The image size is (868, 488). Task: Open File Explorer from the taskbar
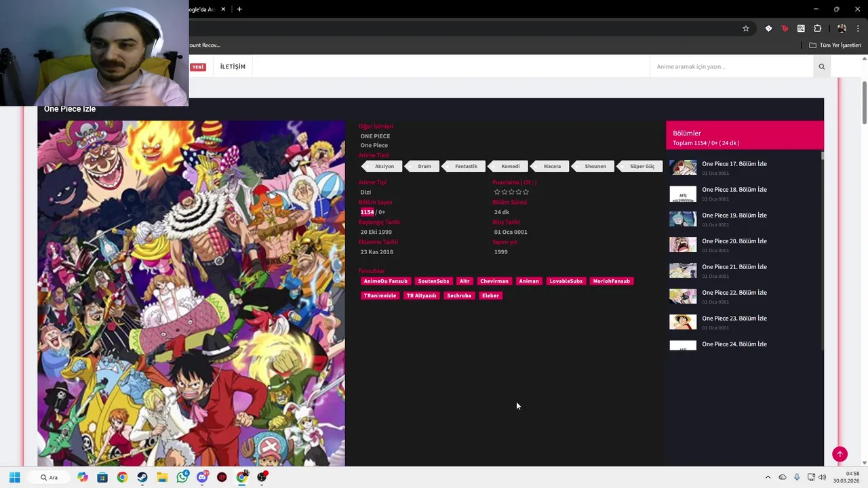tap(162, 477)
